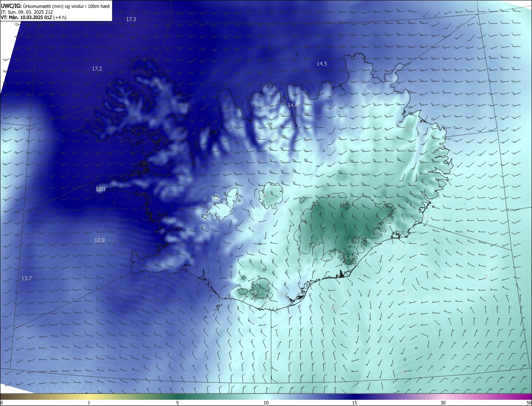Image resolution: width=532 pixels, height=406 pixels.
Task: Click the 17.3 value label on the map
Action: coord(131,20)
